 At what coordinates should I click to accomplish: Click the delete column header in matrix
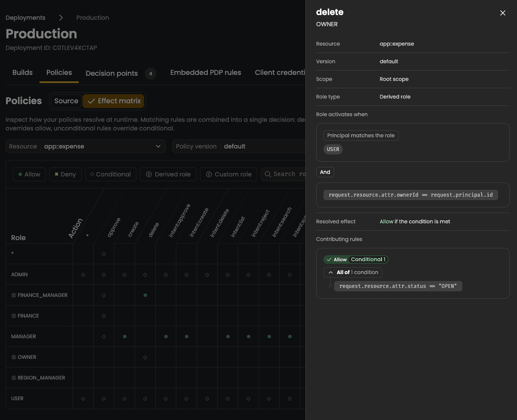pyautogui.click(x=153, y=230)
